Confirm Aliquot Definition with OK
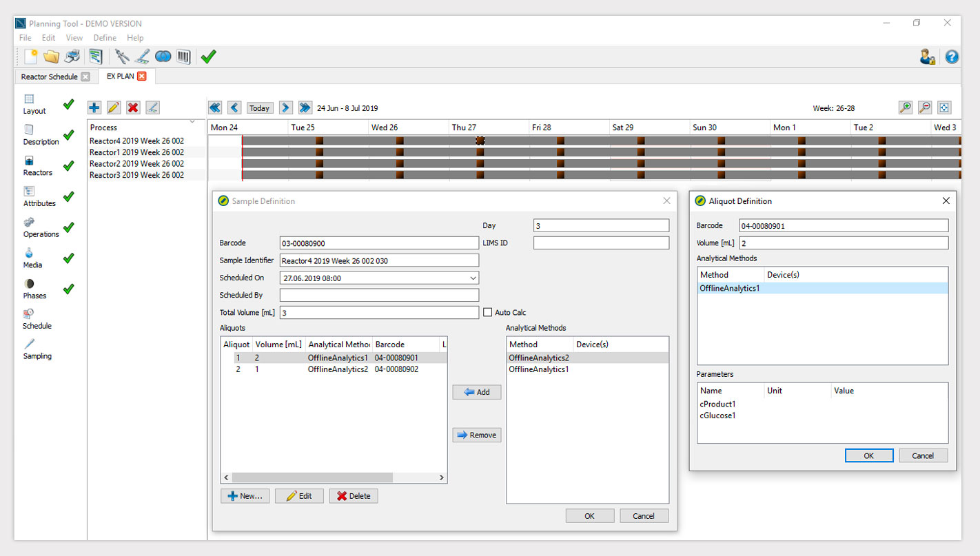 pyautogui.click(x=869, y=455)
